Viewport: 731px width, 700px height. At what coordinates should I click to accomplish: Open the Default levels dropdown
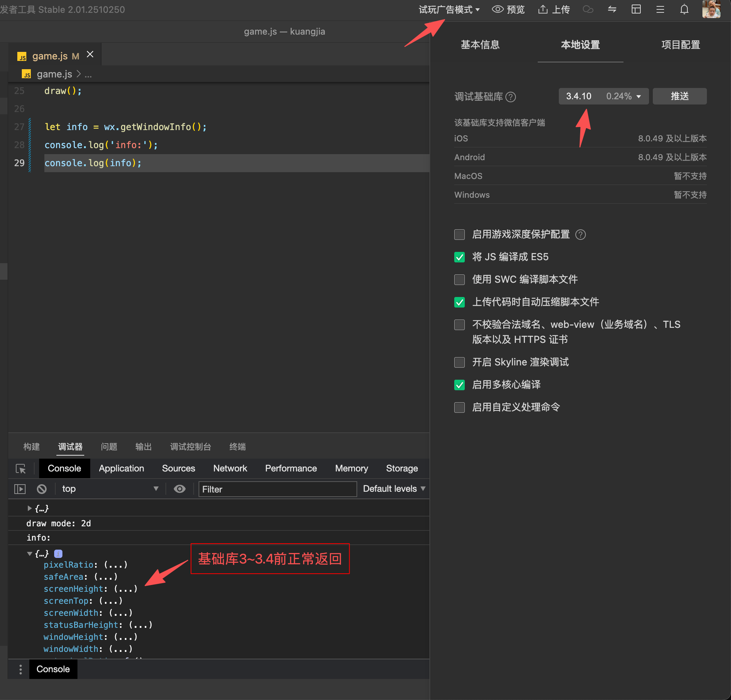pyautogui.click(x=394, y=489)
